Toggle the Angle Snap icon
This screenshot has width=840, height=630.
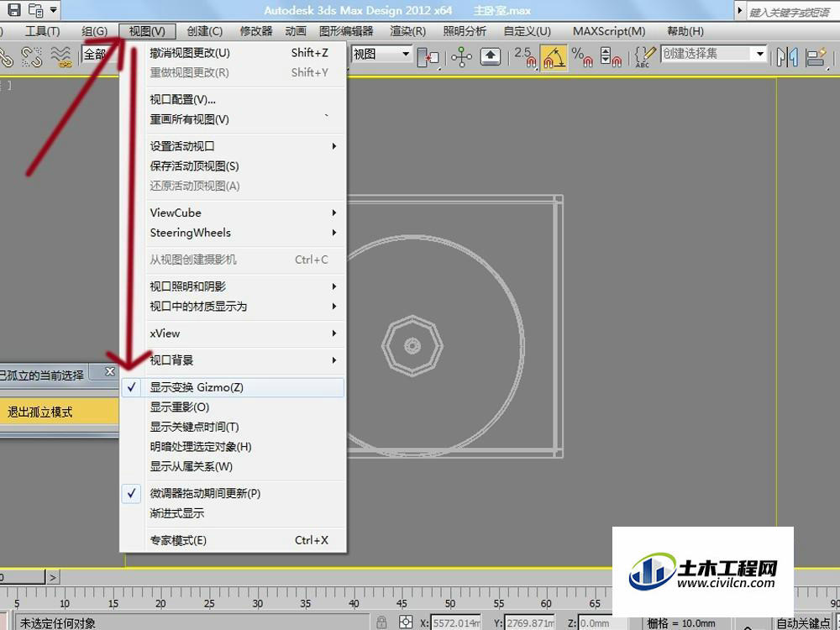click(x=554, y=57)
